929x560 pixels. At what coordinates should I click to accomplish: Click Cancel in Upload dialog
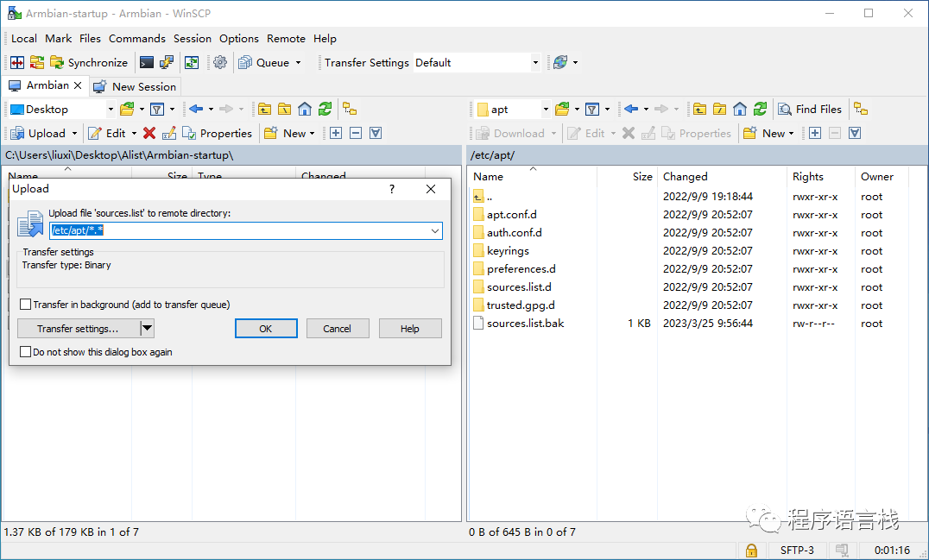click(337, 329)
